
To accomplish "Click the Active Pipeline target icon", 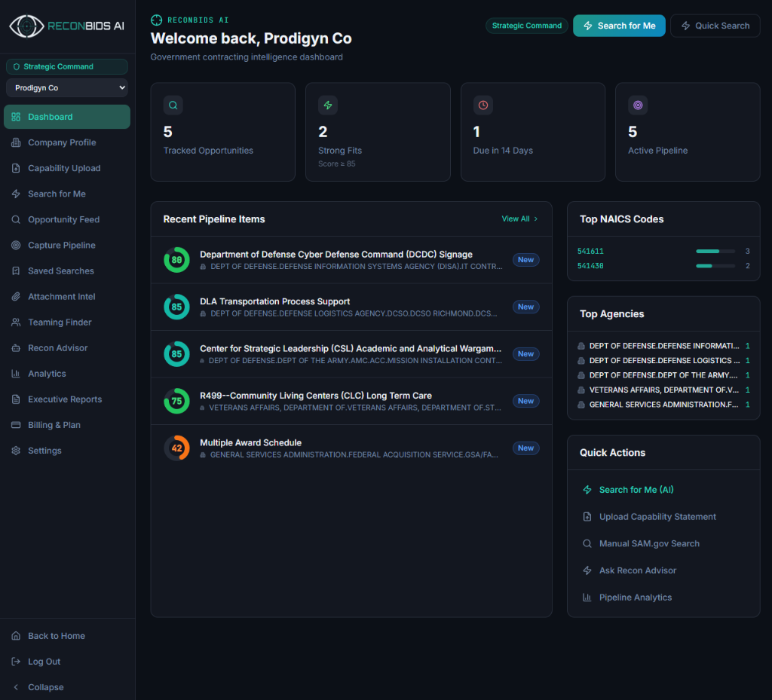I will click(638, 105).
